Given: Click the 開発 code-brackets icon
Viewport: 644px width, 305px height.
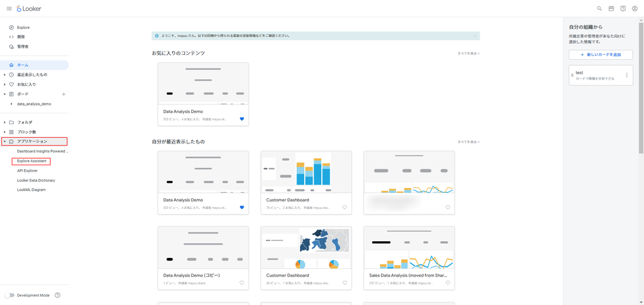Looking at the screenshot, I should pyautogui.click(x=12, y=37).
